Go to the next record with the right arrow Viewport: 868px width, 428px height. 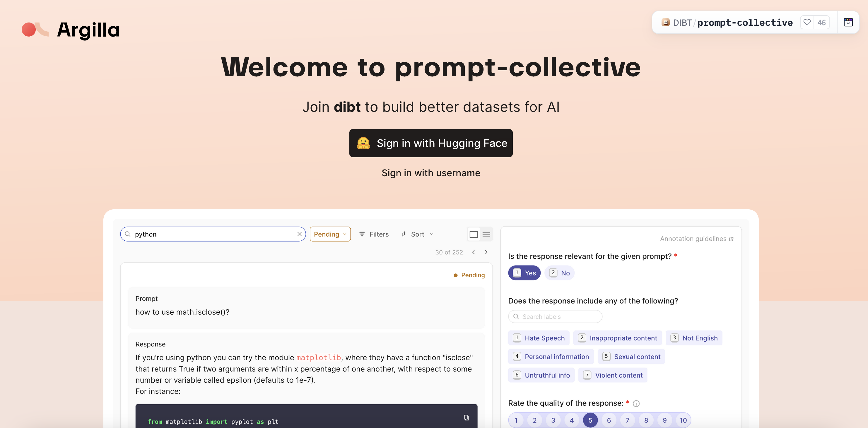pyautogui.click(x=486, y=252)
